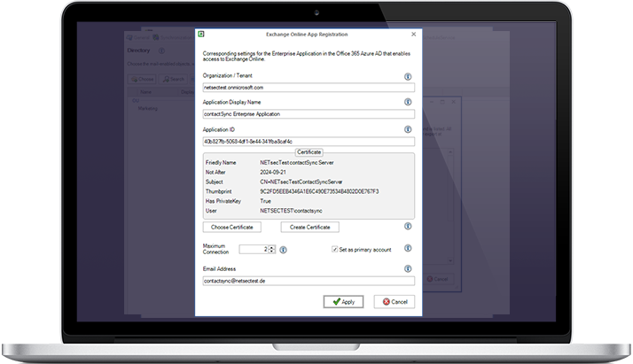Image resolution: width=633 pixels, height=364 pixels.
Task: Click the Application Display Name field
Action: [x=309, y=114]
